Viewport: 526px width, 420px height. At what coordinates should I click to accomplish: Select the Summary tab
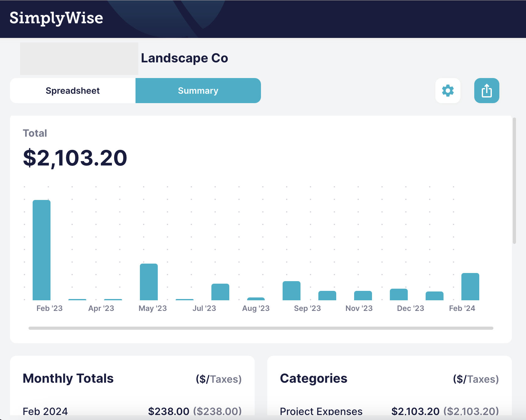click(x=198, y=91)
